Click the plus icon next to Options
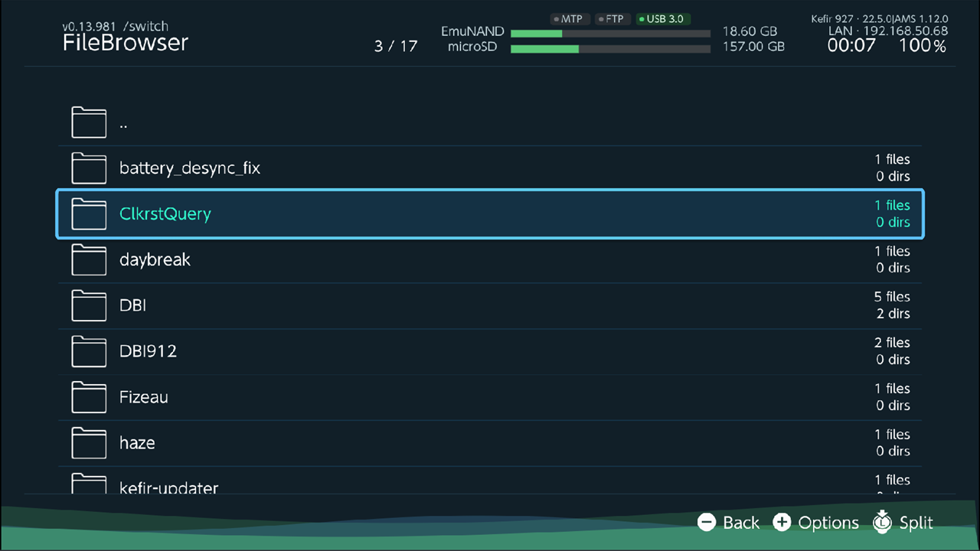This screenshot has height=551, width=980. tap(782, 523)
